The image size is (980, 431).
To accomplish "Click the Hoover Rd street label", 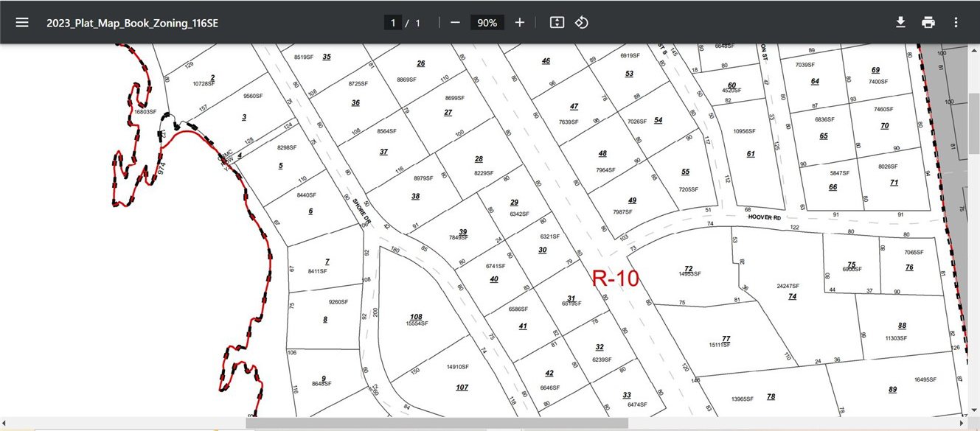I will [763, 217].
